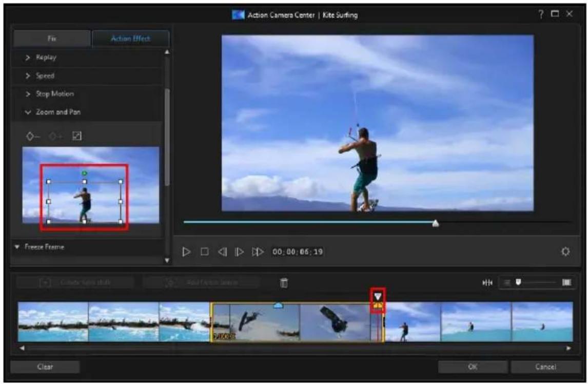Click the Clear button

coord(45,367)
